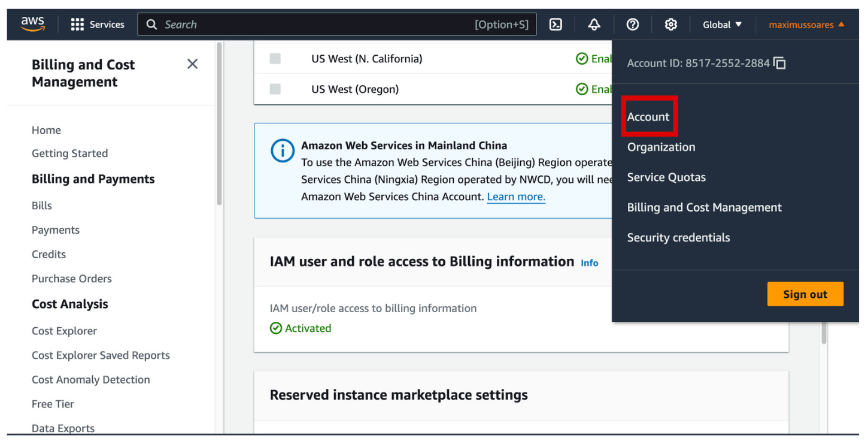Copy the Account ID to clipboard
Viewport: 868px width, 447px height.
pos(779,63)
